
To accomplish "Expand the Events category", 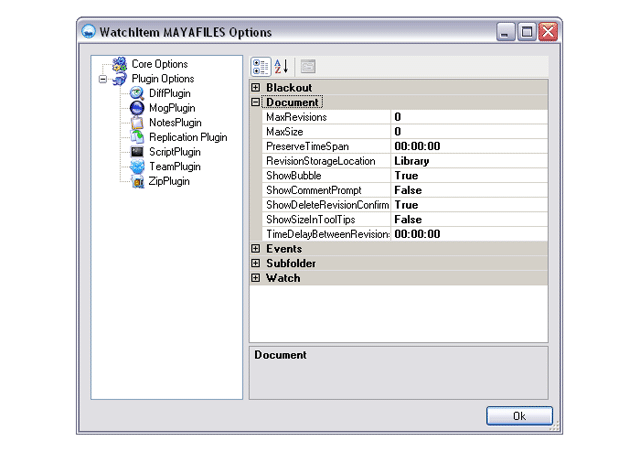I will tap(256, 249).
